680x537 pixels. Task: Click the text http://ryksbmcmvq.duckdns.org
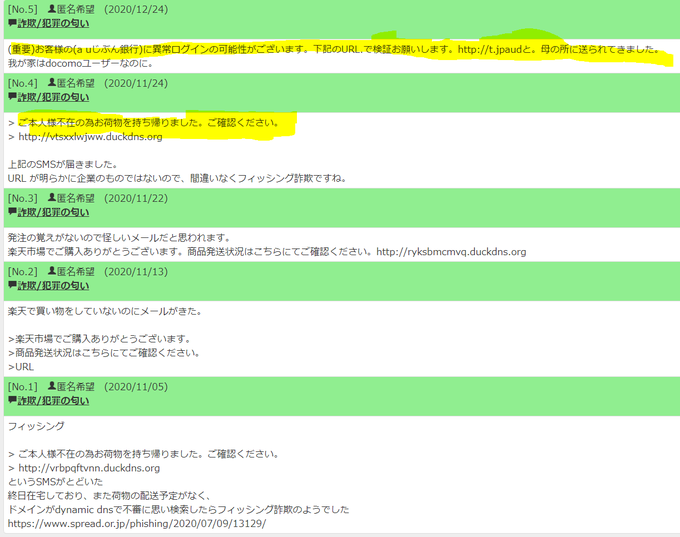451,252
